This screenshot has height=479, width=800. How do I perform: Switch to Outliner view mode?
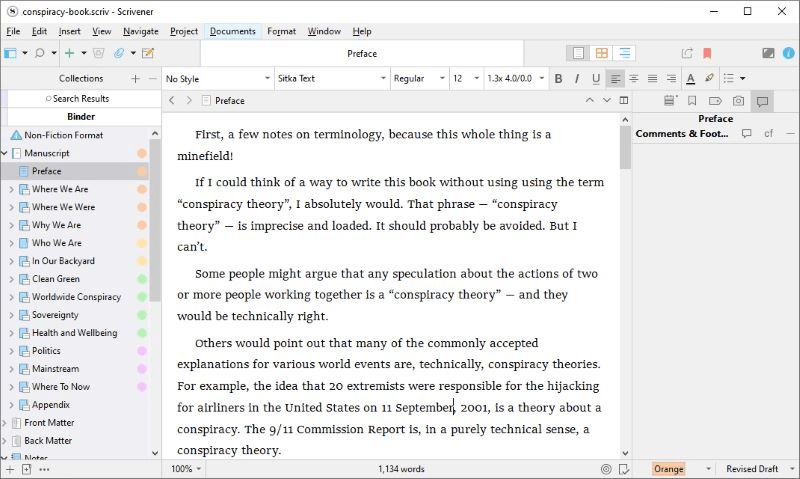pos(625,53)
